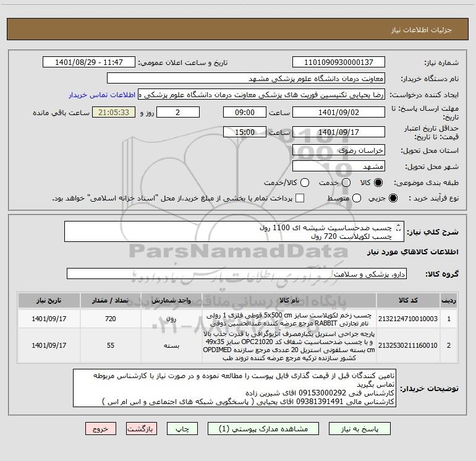The image size is (476, 461).
Task: Open اطلاعات تماس خریدار link
Action: (102, 95)
